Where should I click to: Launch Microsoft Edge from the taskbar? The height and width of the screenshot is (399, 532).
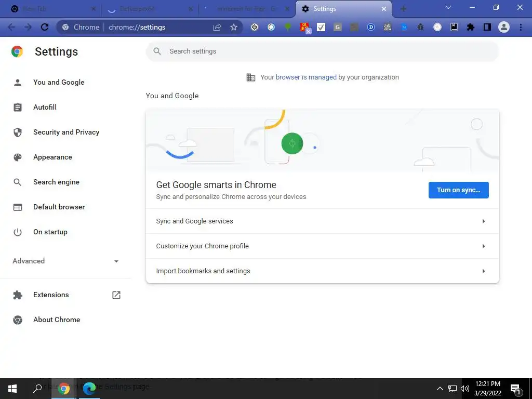click(x=89, y=389)
